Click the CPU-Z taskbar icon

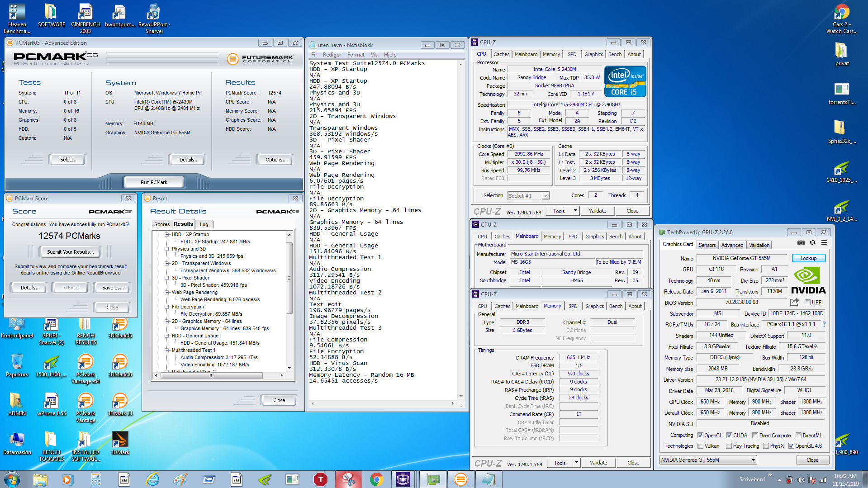click(x=403, y=479)
